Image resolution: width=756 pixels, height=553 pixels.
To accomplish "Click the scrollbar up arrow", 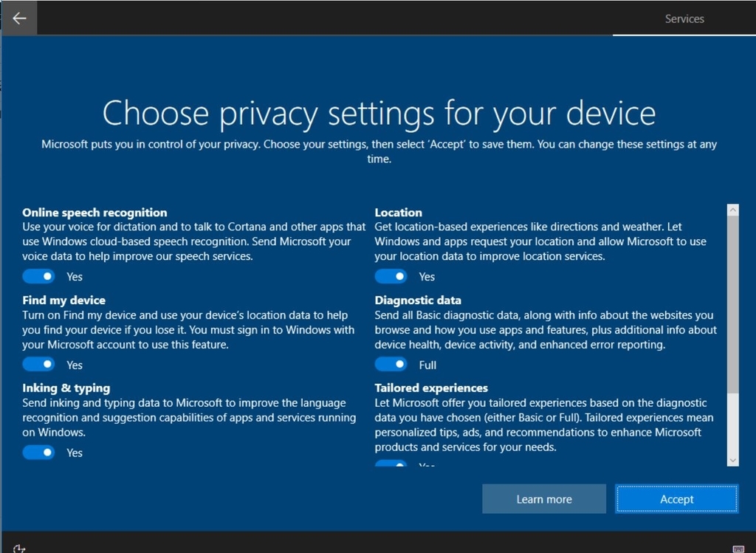I will [733, 210].
